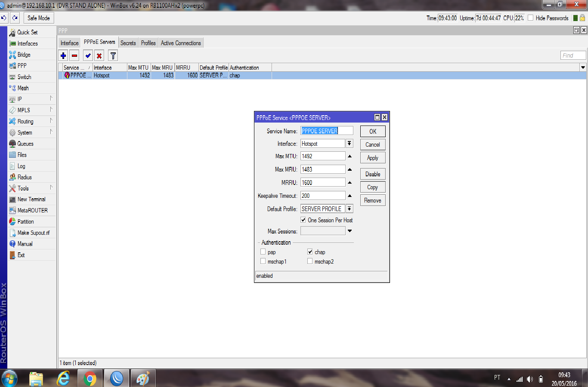The image size is (588, 387).
Task: Toggle the Hide Passwords checkbox
Action: coord(531,18)
